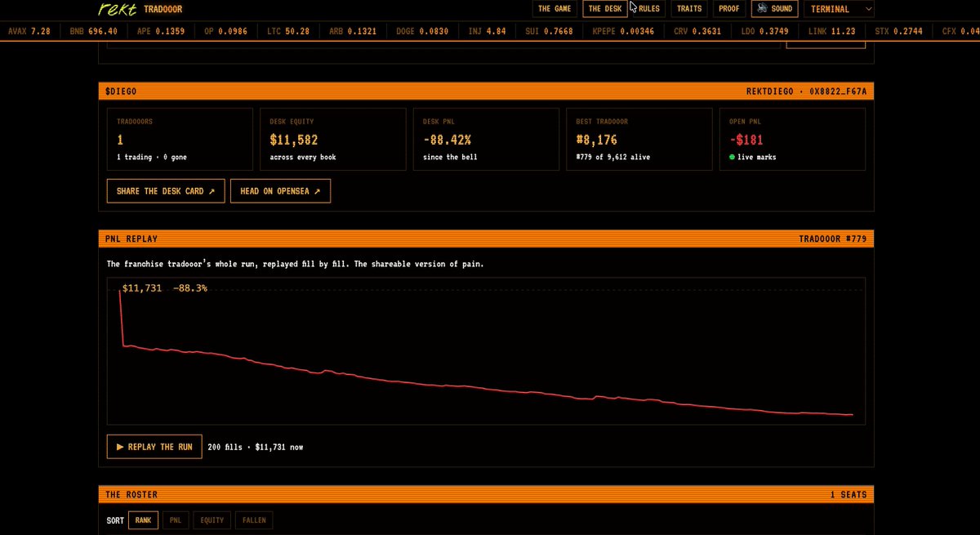Sort roster by Rank
Image resolution: width=980 pixels, height=535 pixels.
143,519
